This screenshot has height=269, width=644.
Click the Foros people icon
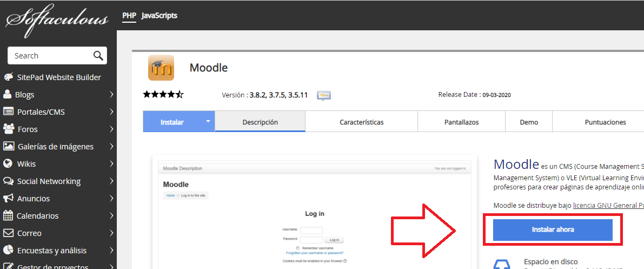coord(9,129)
